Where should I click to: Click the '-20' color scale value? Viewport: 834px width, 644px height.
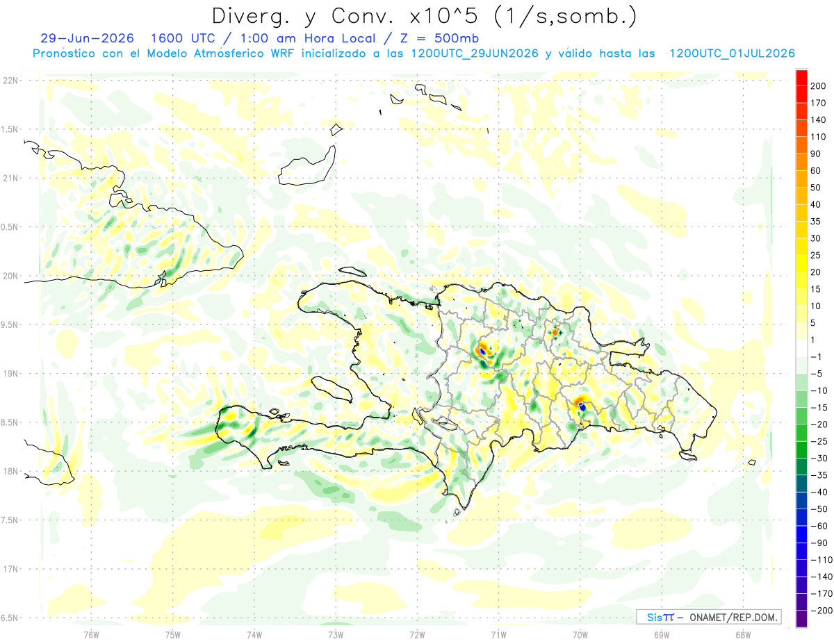[x=820, y=424]
